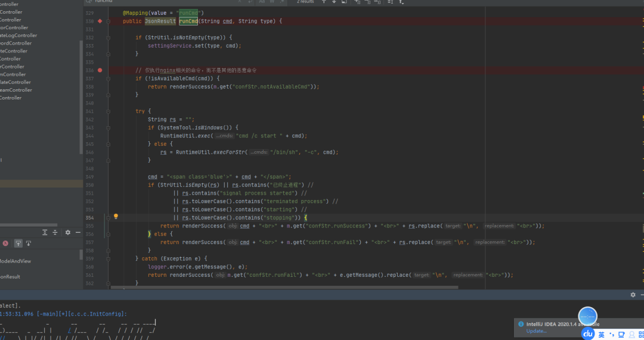Click isWindows call on line 343
The height and width of the screenshot is (340, 644).
(x=209, y=128)
